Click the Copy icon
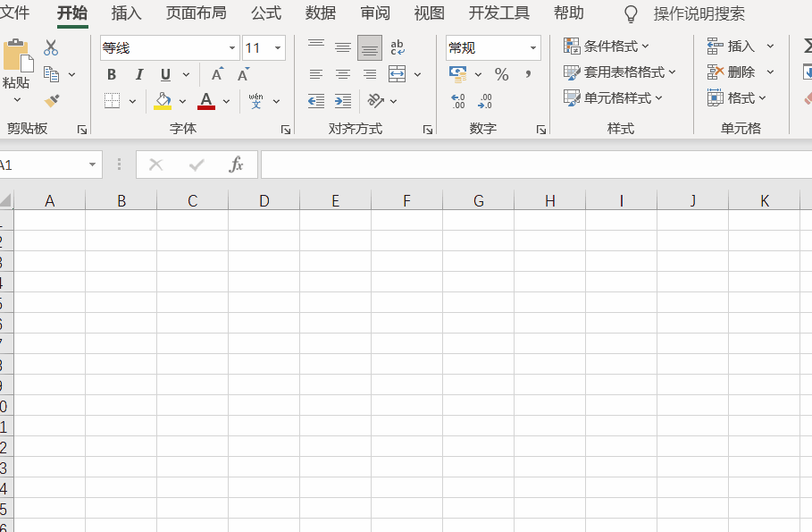This screenshot has height=532, width=812. click(x=51, y=74)
